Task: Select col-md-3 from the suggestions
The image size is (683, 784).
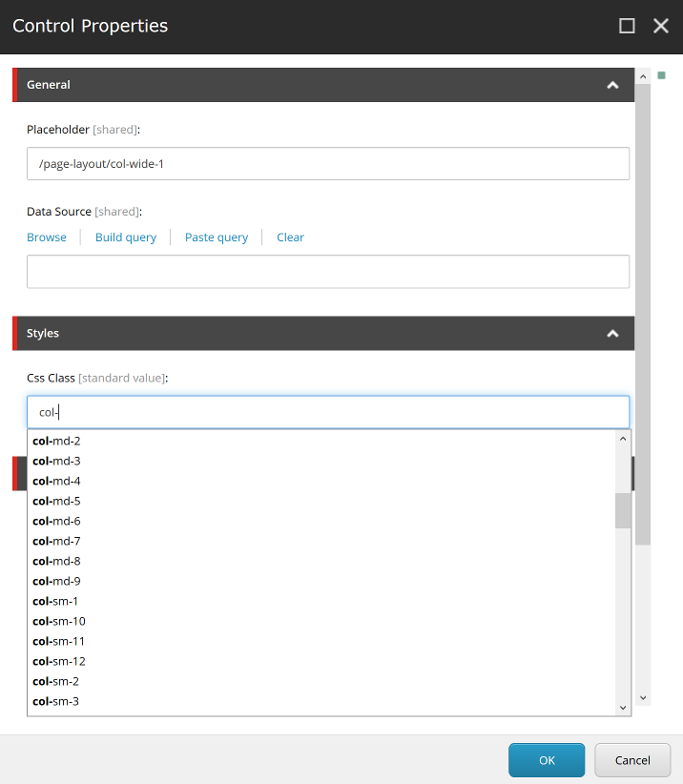Action: 321,461
